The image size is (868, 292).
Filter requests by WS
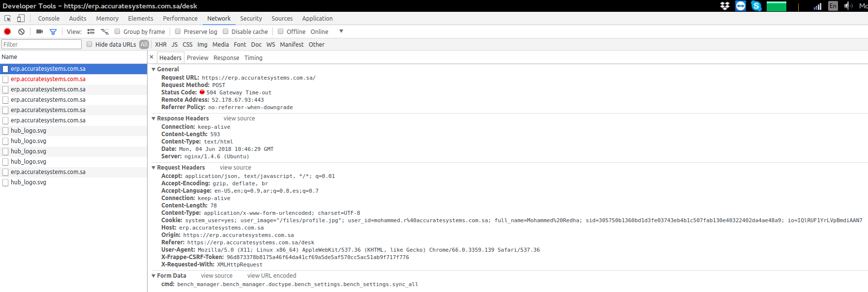(x=271, y=44)
